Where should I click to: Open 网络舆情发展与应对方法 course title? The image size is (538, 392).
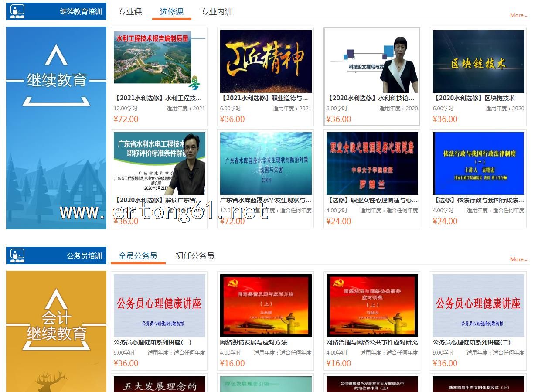click(253, 342)
